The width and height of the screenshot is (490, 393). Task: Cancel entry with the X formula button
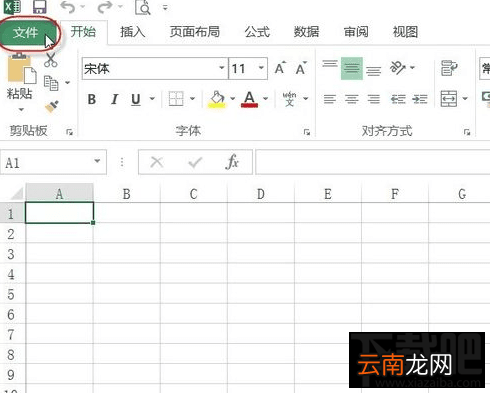[157, 163]
